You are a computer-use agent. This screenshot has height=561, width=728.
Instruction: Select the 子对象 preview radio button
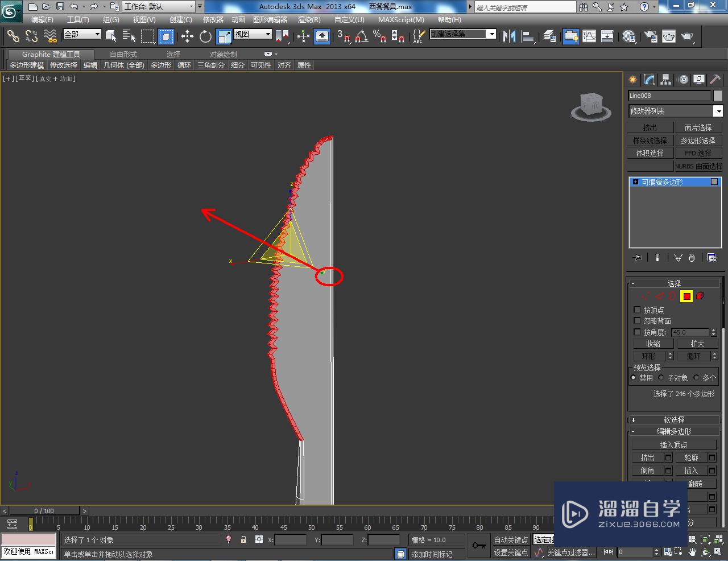click(x=661, y=378)
